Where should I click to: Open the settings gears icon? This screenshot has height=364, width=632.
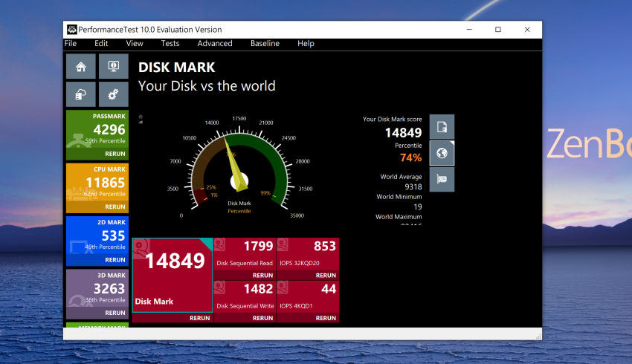pyautogui.click(x=113, y=94)
